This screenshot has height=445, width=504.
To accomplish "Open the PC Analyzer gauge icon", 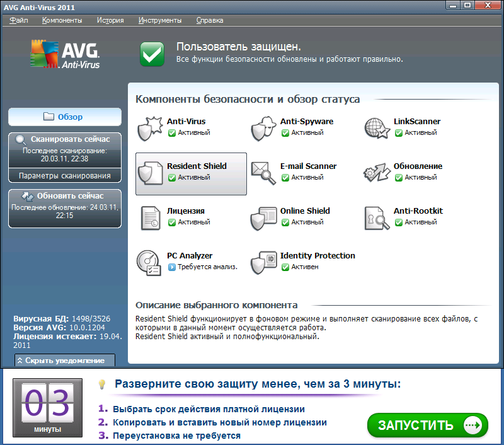I will pos(149,263).
